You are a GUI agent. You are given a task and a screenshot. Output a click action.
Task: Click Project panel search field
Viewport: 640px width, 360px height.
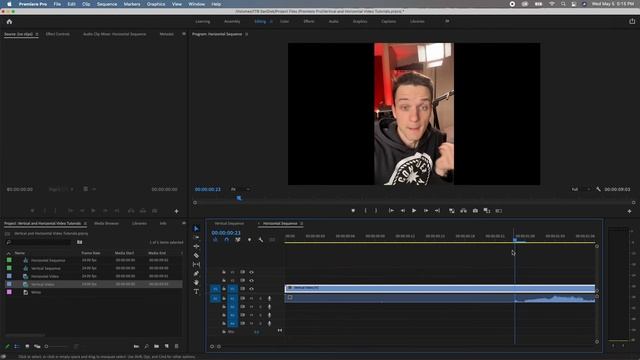39,242
